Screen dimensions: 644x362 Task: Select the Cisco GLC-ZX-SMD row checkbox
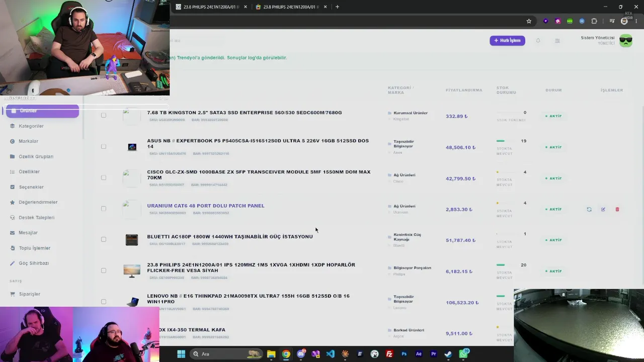coord(104,177)
